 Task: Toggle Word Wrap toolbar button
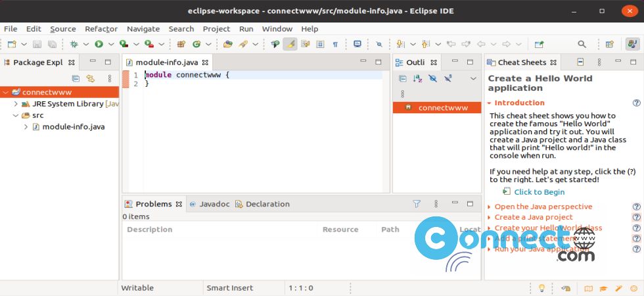(305, 44)
